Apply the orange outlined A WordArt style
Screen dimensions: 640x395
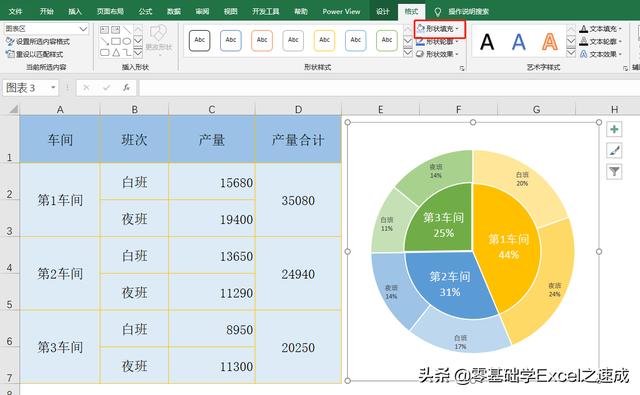(550, 42)
